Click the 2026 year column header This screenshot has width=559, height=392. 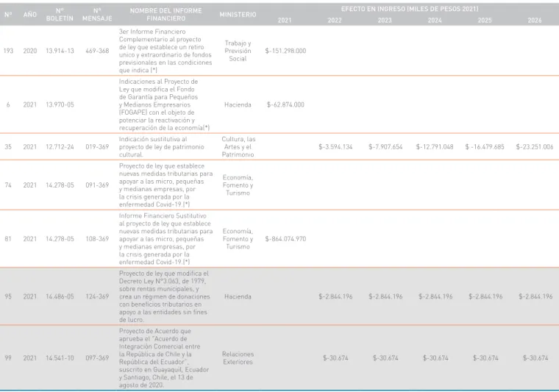click(x=535, y=21)
